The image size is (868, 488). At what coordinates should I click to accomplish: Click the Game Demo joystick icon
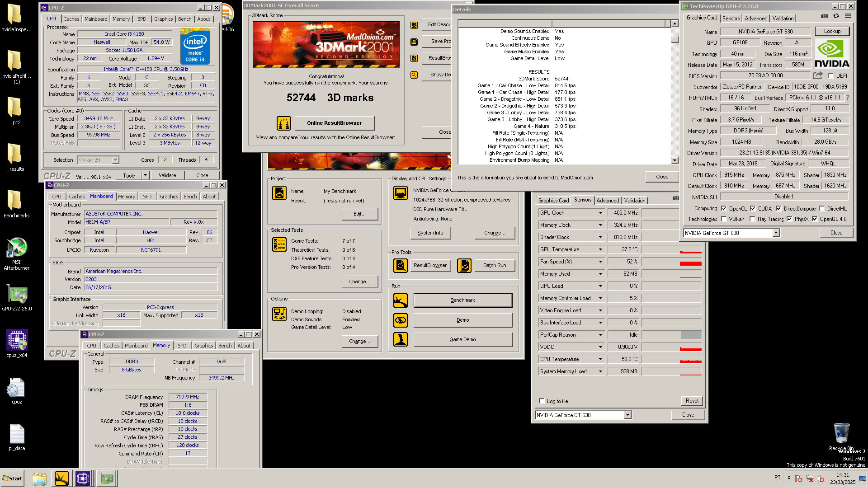point(401,339)
